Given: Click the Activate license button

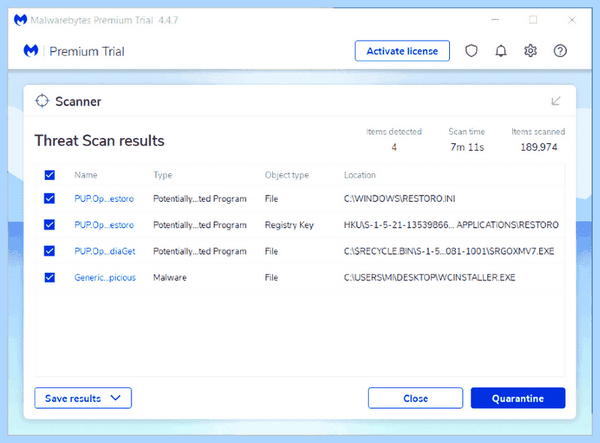Looking at the screenshot, I should [x=402, y=51].
